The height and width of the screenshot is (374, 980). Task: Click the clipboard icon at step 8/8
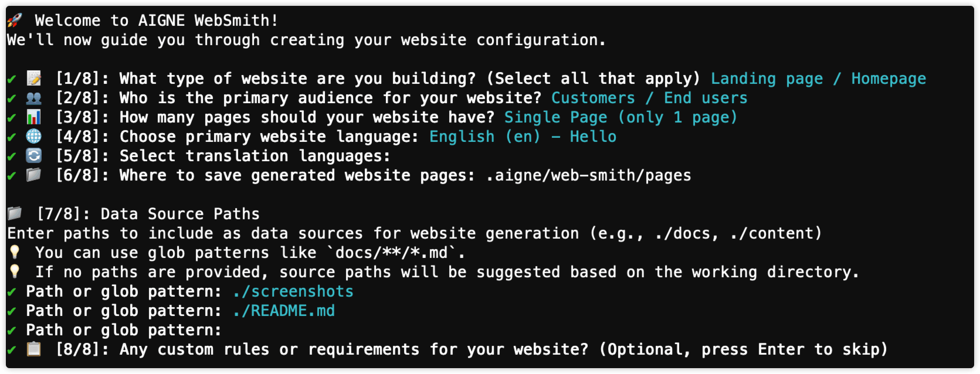coord(34,349)
